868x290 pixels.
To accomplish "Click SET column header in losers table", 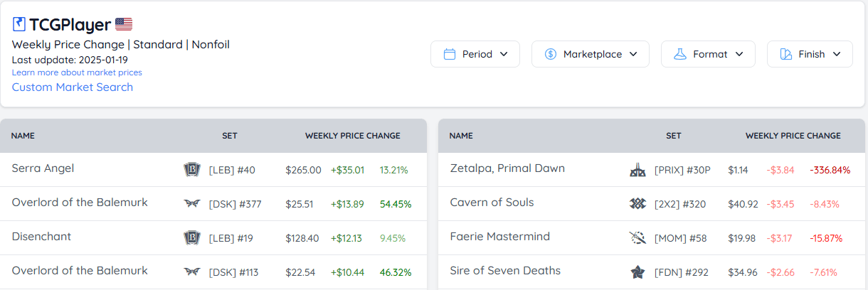I will tap(674, 136).
